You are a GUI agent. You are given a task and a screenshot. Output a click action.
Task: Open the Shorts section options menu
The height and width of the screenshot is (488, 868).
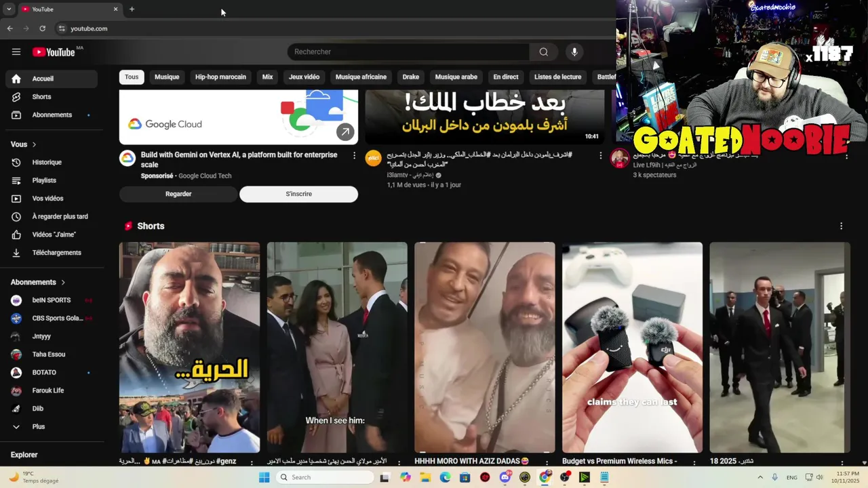tap(841, 226)
